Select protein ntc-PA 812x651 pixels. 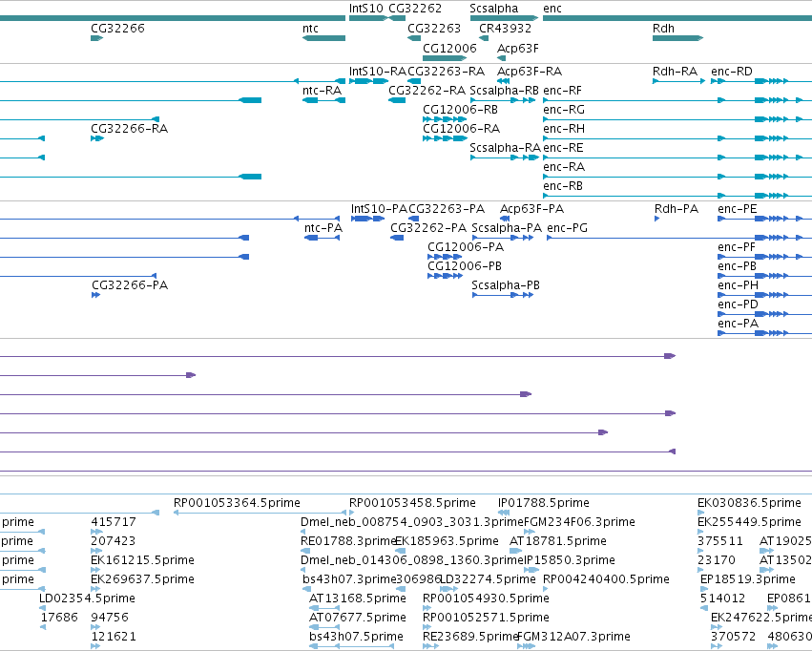(x=323, y=238)
